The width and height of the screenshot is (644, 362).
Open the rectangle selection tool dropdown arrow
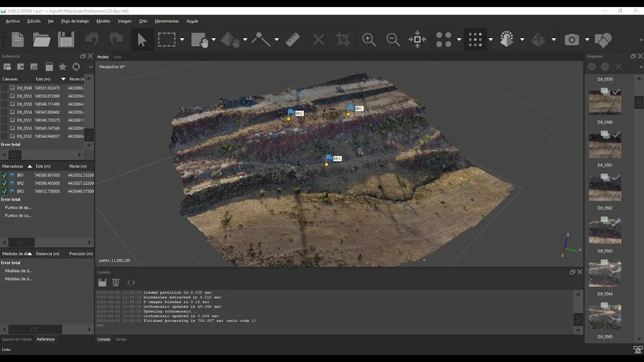[x=182, y=39]
